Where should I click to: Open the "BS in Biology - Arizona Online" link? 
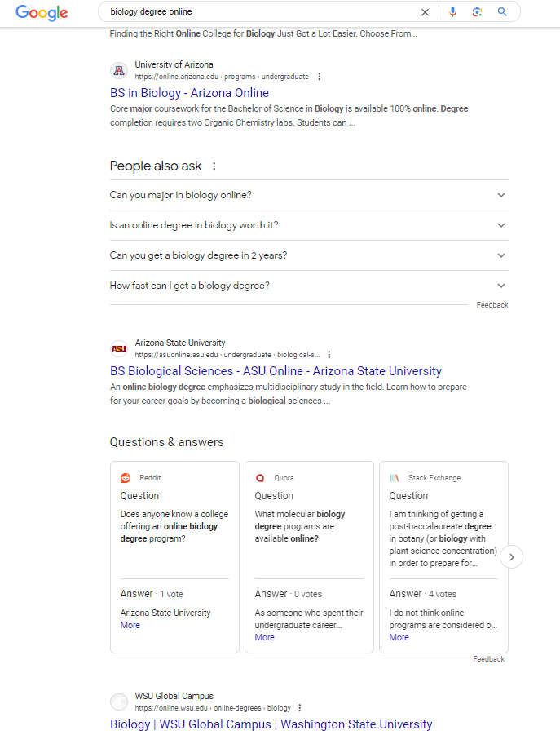[189, 93]
